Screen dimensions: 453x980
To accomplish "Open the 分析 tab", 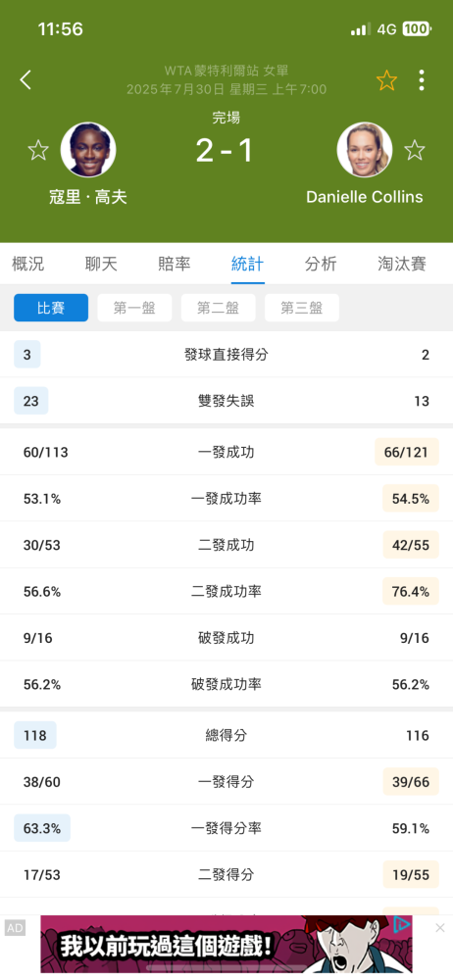I will click(x=321, y=264).
